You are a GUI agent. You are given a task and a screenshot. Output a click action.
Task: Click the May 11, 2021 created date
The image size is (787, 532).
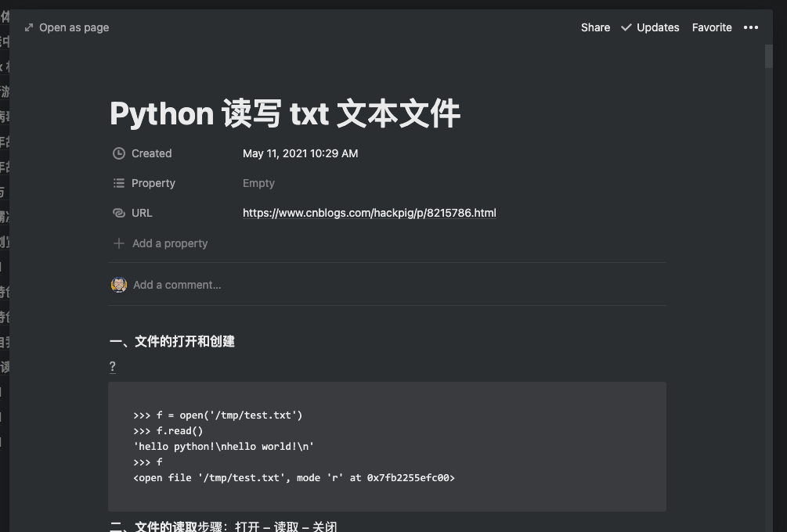[300, 153]
